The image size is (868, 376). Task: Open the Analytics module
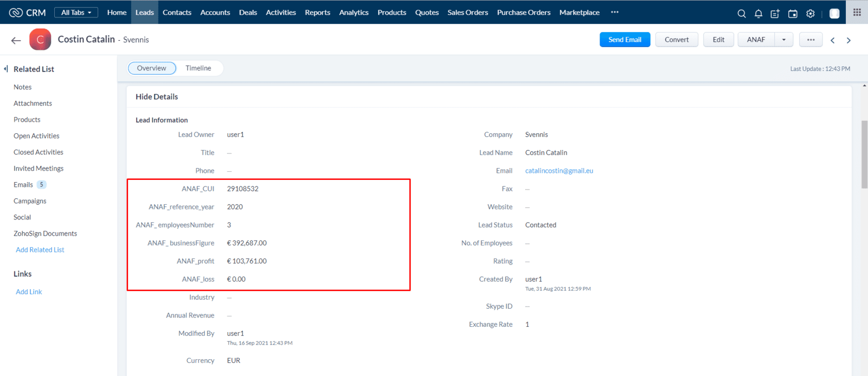point(354,12)
